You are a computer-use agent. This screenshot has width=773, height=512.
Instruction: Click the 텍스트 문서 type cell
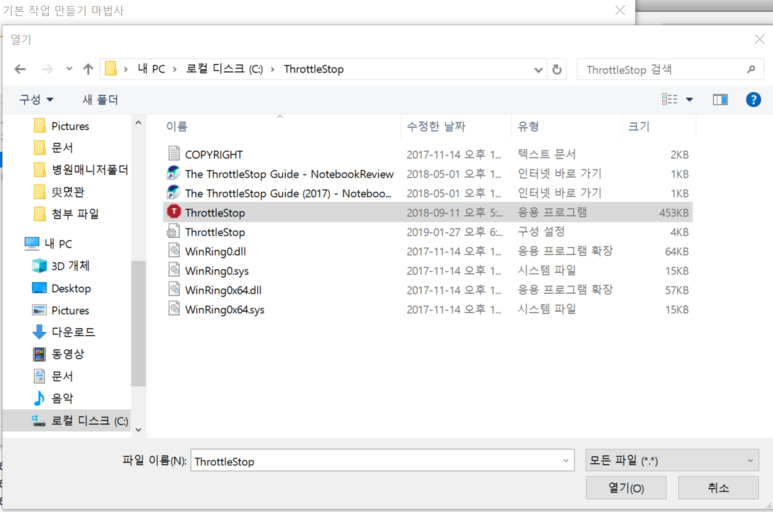point(546,154)
